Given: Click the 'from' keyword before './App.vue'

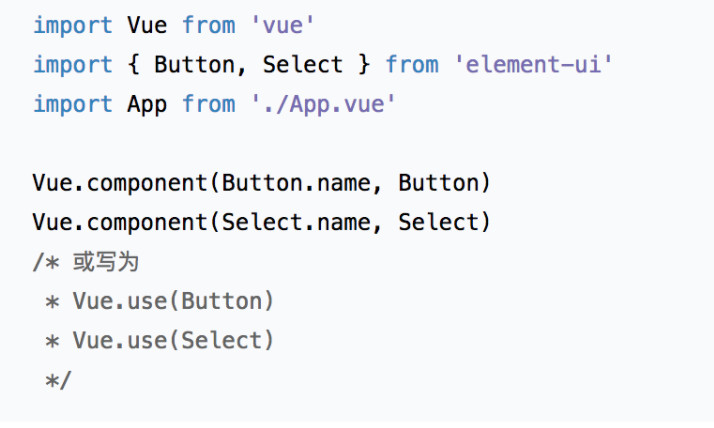Looking at the screenshot, I should 209,105.
